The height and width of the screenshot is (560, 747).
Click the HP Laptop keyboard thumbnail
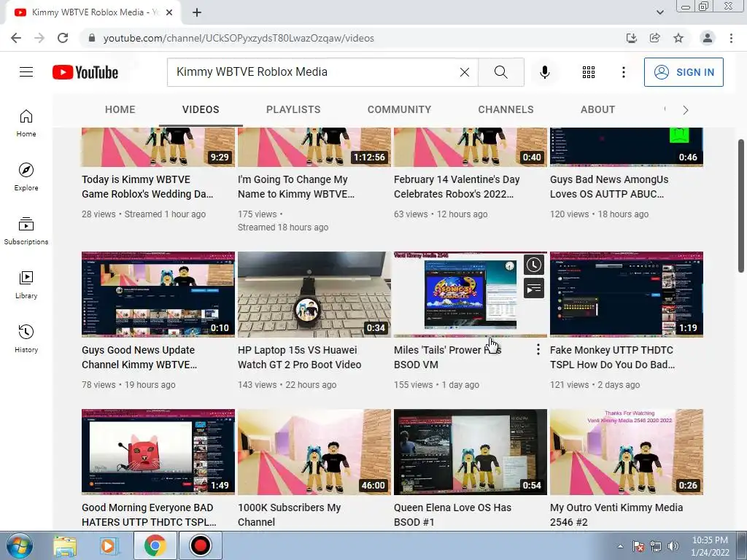[314, 295]
